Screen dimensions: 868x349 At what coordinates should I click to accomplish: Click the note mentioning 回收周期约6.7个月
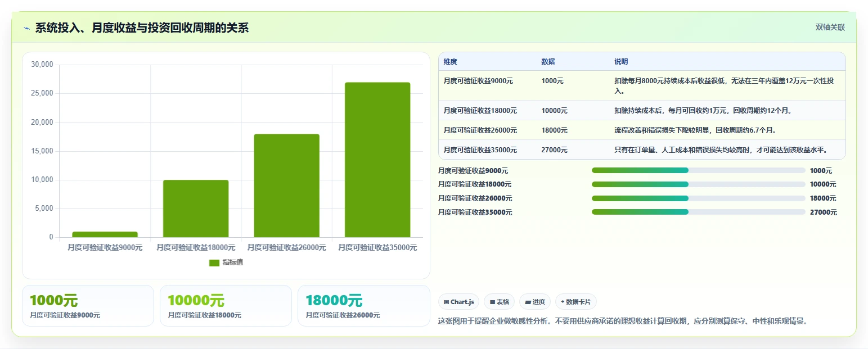coord(695,130)
